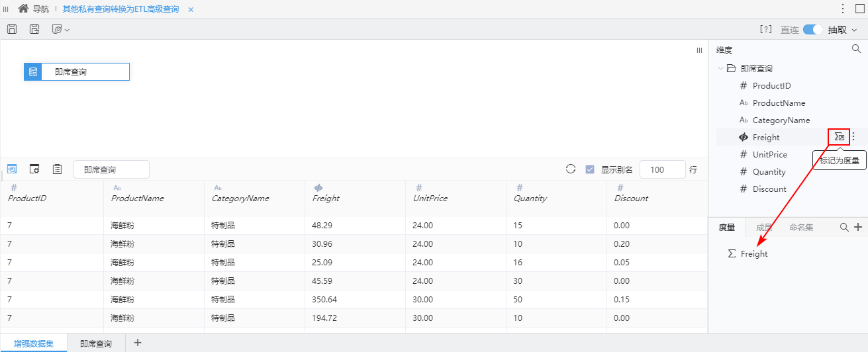Open the home navigation icon
This screenshot has width=868, height=352.
pos(23,9)
